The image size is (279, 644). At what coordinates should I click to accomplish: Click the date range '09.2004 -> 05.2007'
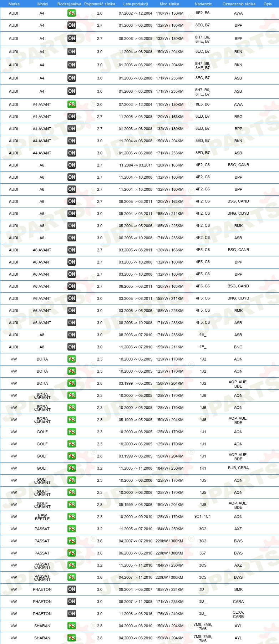click(136, 589)
